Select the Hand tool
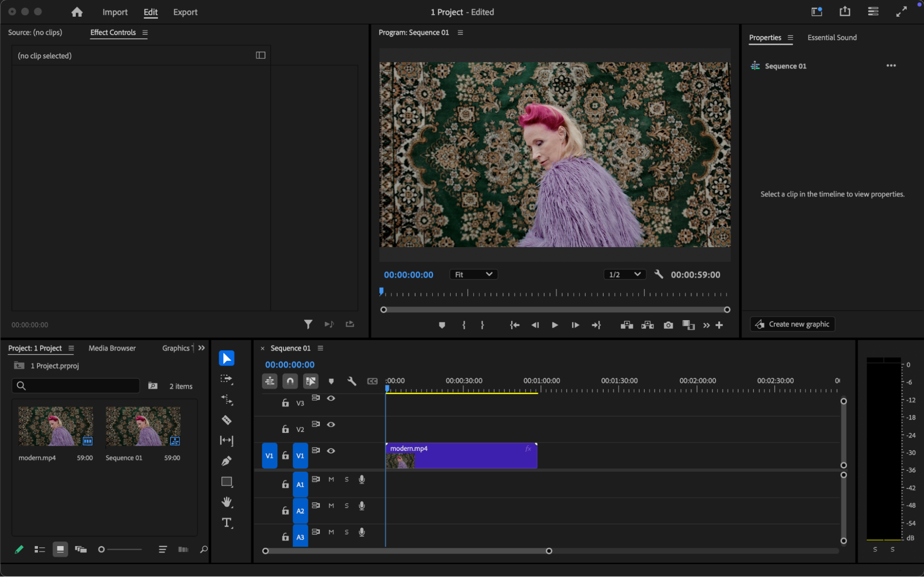924x577 pixels. tap(226, 502)
